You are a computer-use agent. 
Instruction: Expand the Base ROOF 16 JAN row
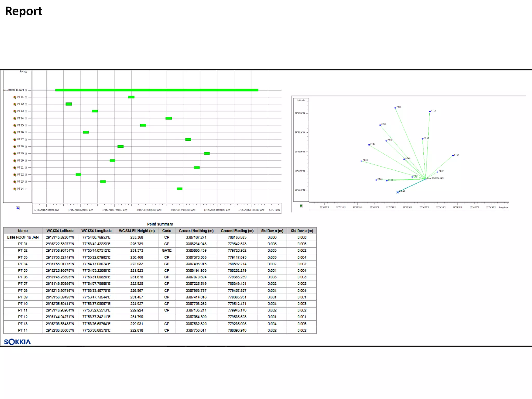click(26, 90)
